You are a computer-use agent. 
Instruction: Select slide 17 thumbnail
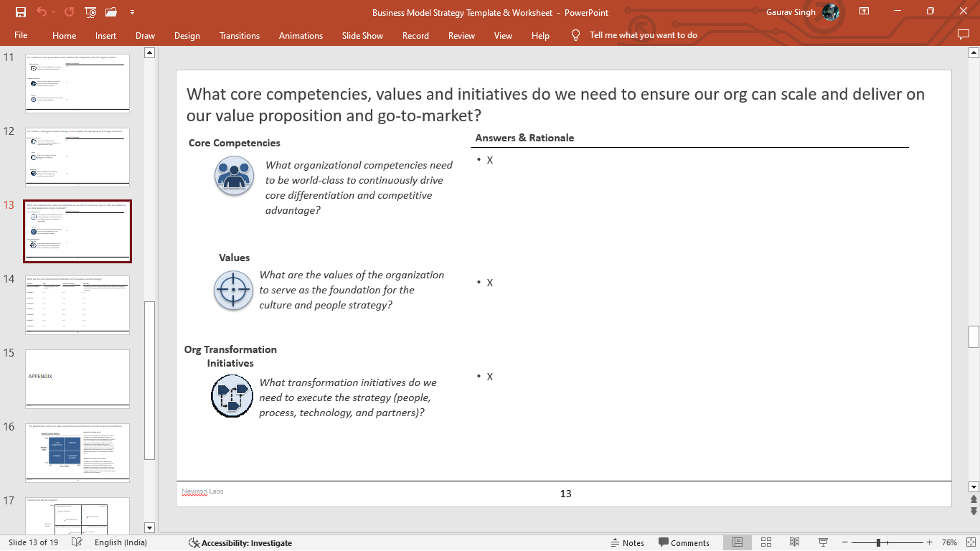click(x=77, y=515)
